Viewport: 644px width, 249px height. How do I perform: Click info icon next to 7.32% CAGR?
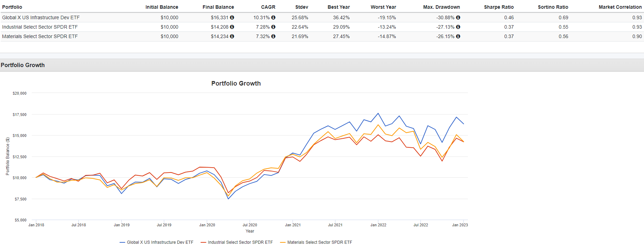click(x=273, y=36)
